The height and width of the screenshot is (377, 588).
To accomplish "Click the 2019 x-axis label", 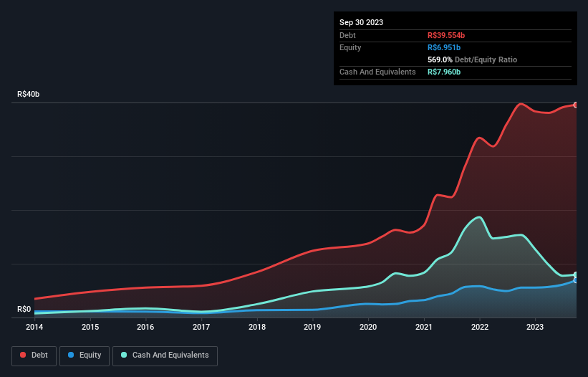I will click(312, 327).
